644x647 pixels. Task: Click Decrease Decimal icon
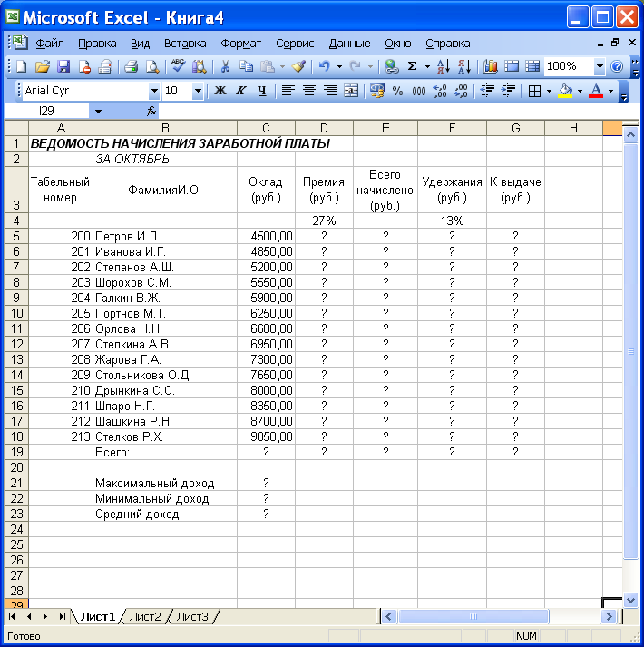pos(461,91)
